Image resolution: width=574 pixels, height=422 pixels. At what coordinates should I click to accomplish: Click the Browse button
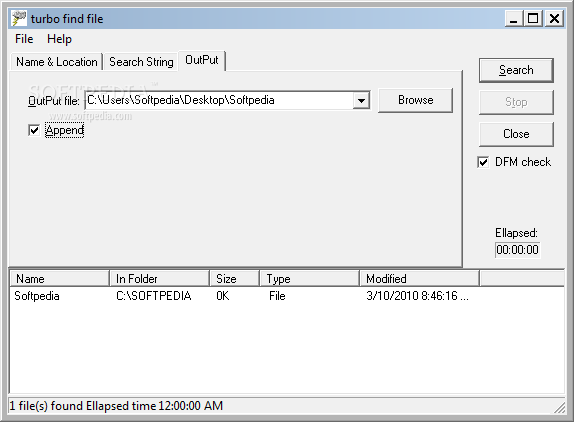pyautogui.click(x=415, y=100)
